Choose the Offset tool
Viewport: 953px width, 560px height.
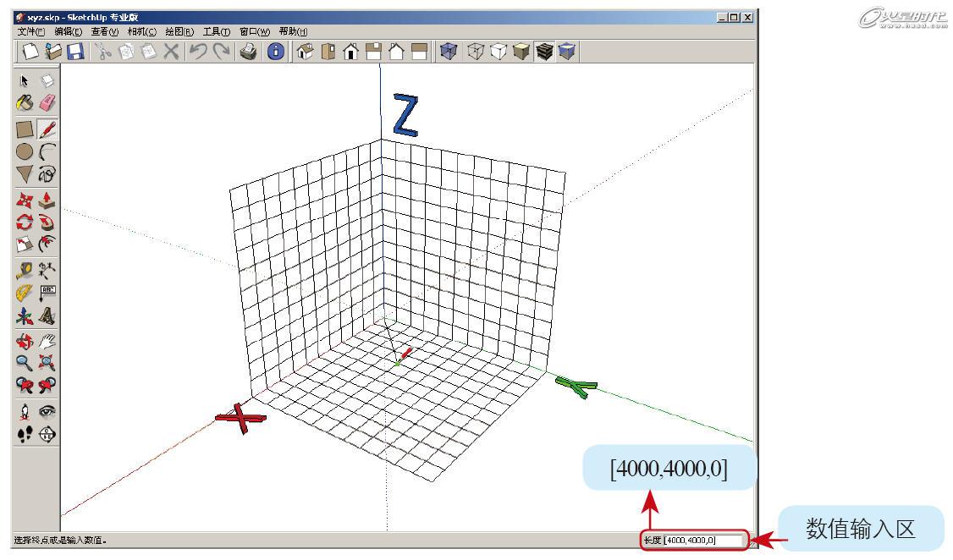(47, 244)
